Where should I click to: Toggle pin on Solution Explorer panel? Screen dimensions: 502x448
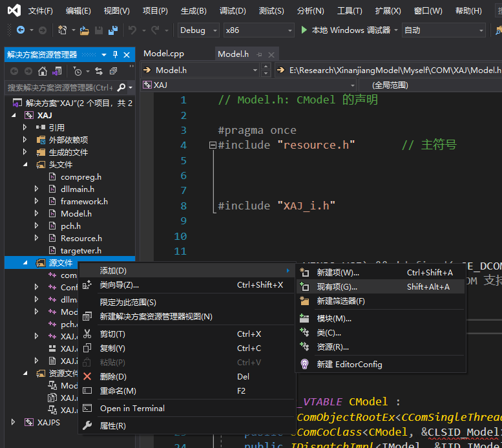[x=115, y=55]
